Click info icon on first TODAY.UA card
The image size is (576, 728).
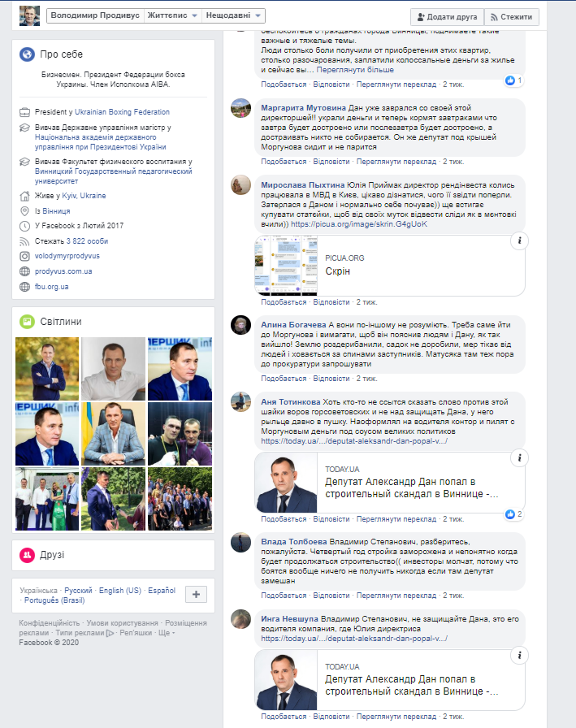point(519,457)
